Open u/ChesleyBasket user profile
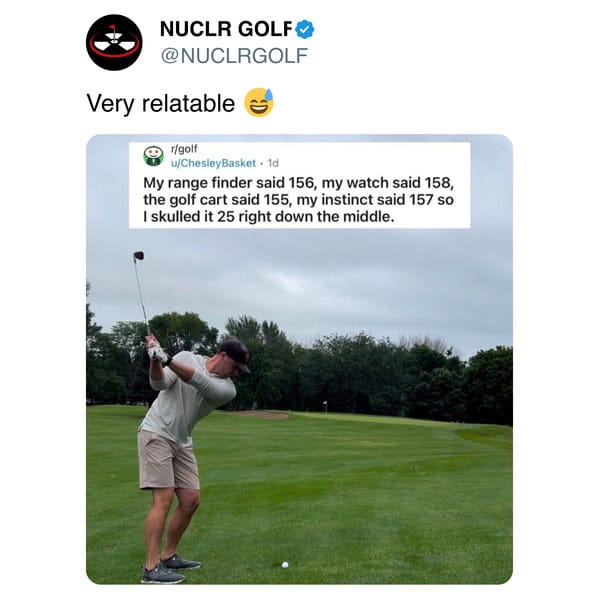Screen dimensions: 599x599 point(213,163)
